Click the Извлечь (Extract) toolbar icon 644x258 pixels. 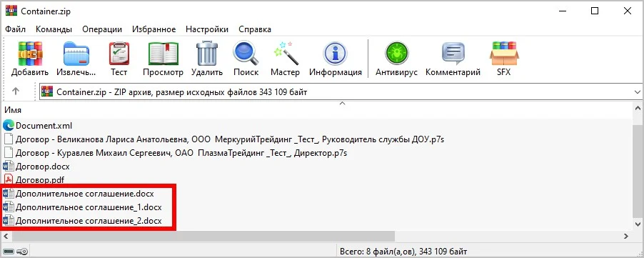coord(76,53)
